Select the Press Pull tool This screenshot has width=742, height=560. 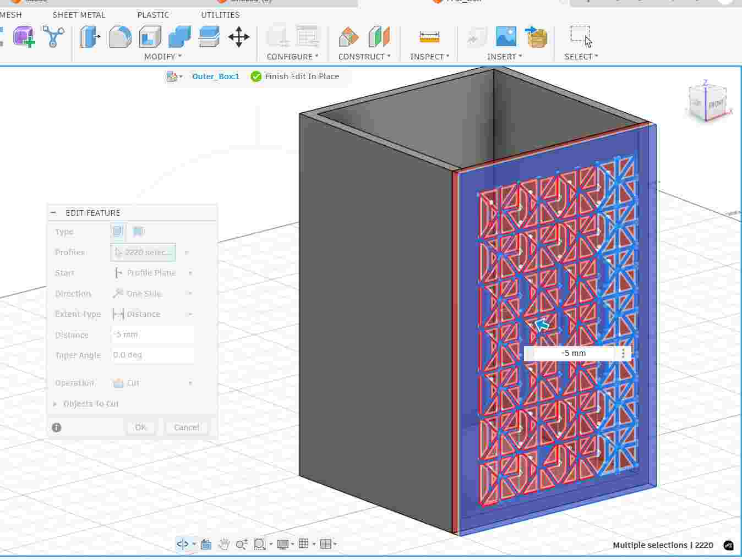pyautogui.click(x=90, y=37)
